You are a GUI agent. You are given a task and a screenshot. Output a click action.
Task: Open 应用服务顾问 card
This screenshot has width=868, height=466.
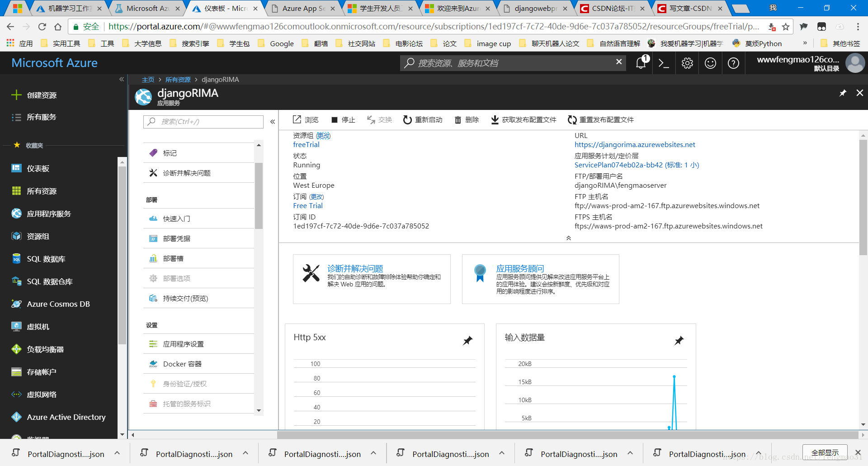(x=540, y=279)
